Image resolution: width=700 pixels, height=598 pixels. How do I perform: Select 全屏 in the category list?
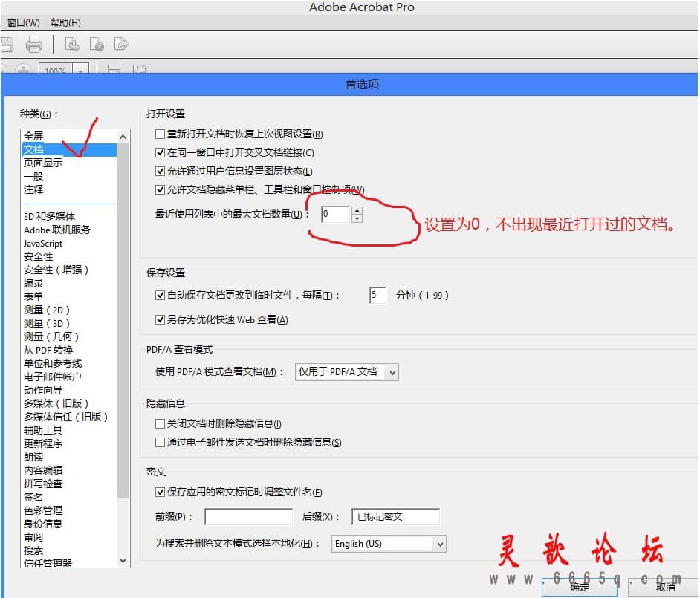pos(34,136)
